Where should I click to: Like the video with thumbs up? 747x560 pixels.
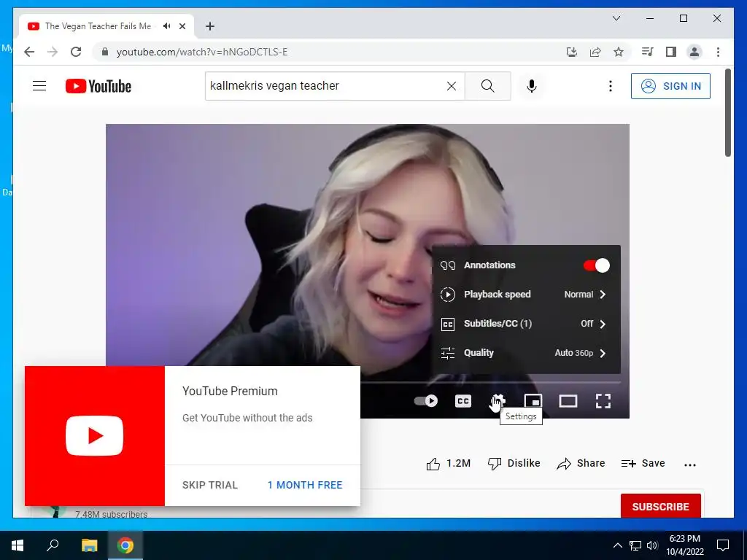click(x=448, y=463)
